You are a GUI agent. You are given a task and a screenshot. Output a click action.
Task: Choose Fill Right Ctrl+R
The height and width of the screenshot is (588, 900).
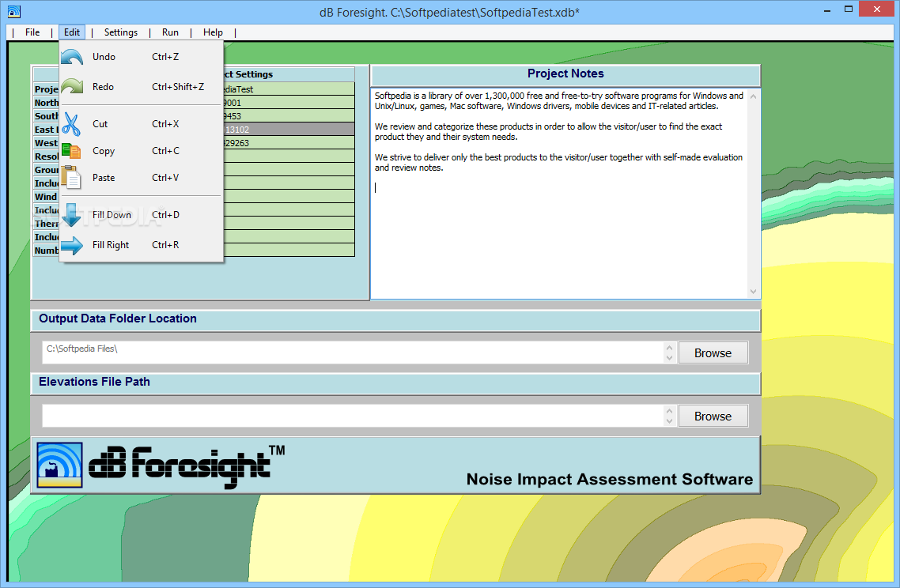pyautogui.click(x=142, y=245)
